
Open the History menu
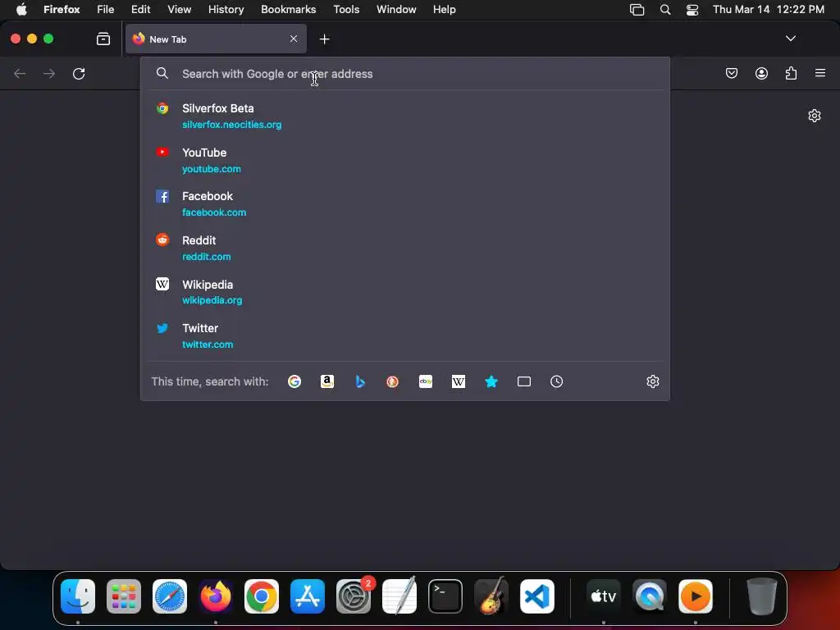tap(226, 10)
